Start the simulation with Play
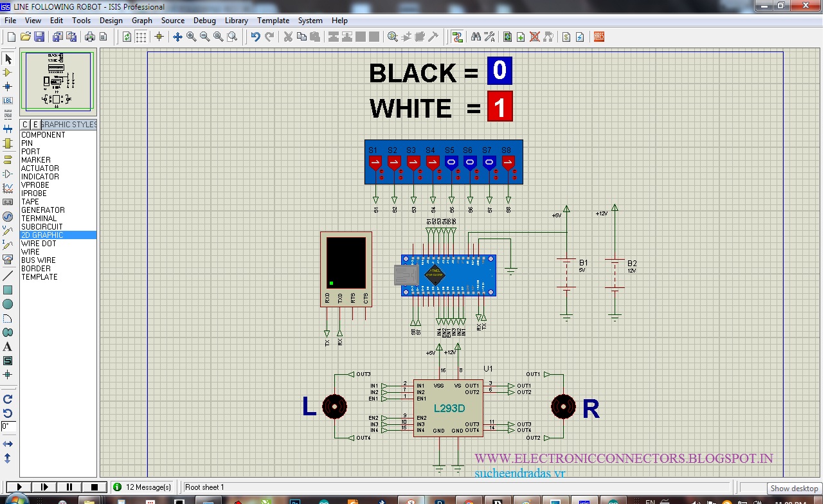 [x=18, y=487]
